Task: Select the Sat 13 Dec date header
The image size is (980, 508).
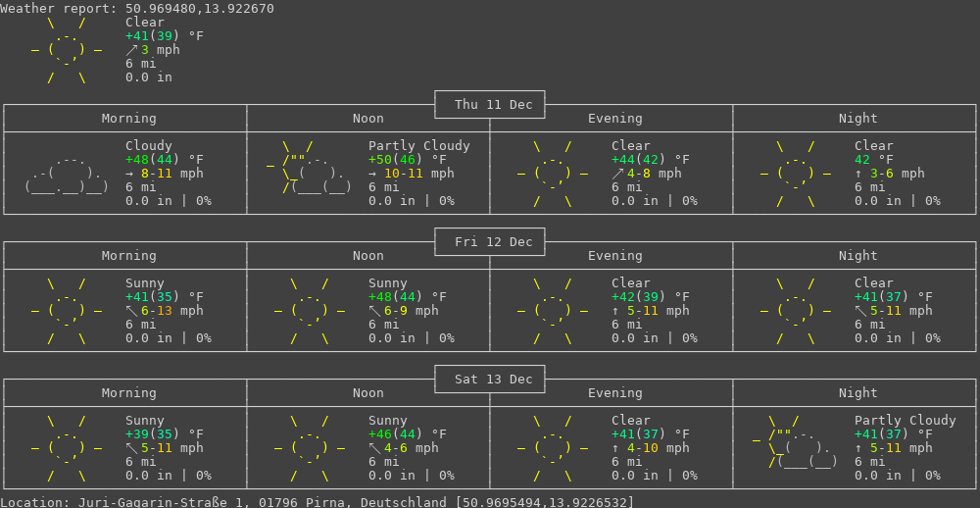Action: pos(490,380)
